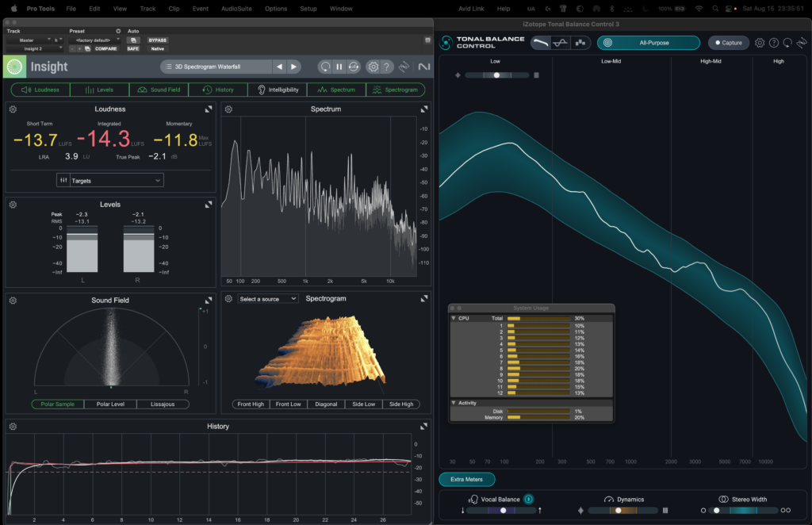Open the Clip menu
Viewport: 812px width, 525px height.
174,9
